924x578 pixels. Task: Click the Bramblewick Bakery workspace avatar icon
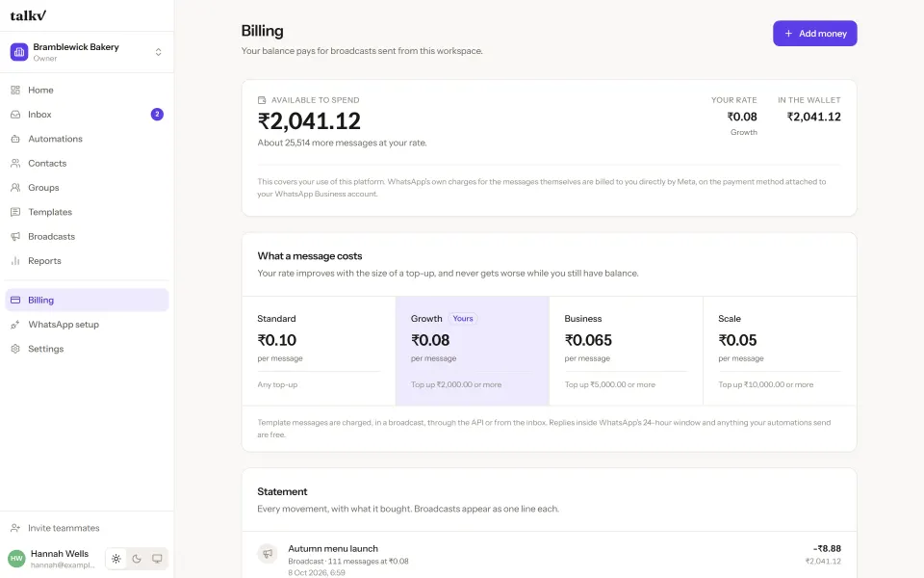(x=19, y=52)
